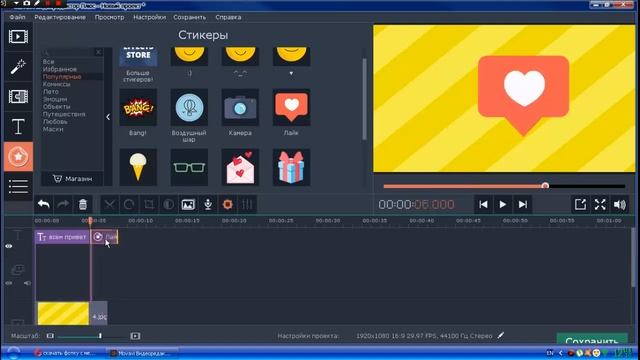
Task: Choose the ice cream cone sticker
Action: [138, 167]
